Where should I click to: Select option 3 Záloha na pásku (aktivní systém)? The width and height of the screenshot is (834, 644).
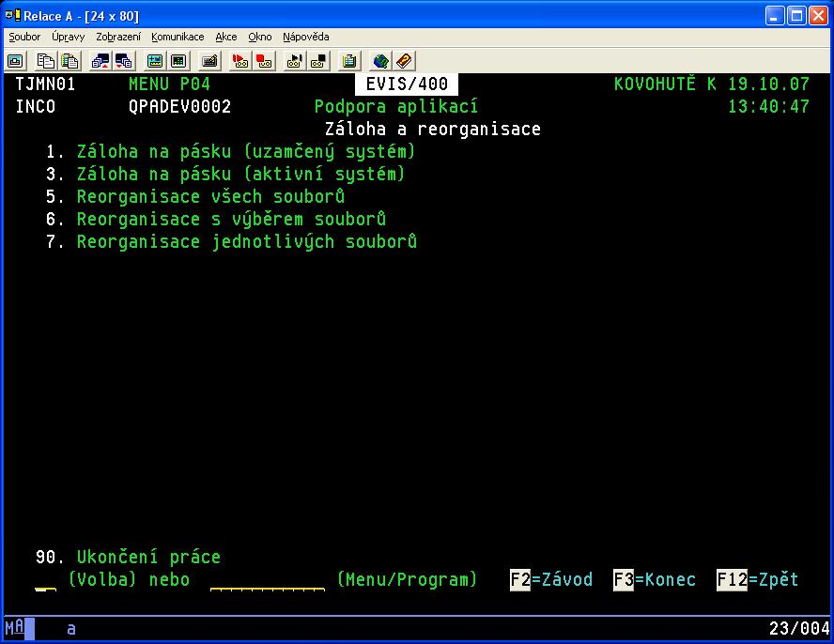225,174
